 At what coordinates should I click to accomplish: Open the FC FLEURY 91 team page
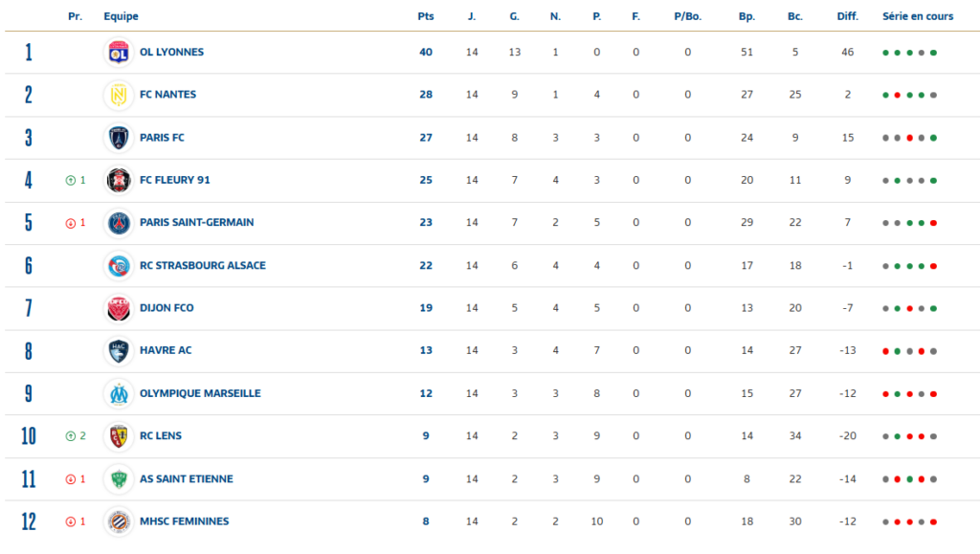tap(174, 180)
